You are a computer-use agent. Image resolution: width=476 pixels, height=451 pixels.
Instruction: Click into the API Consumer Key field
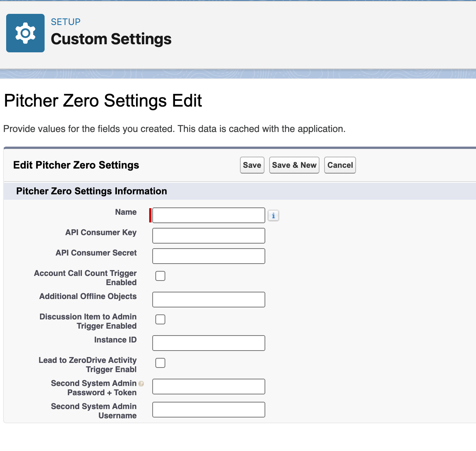click(208, 236)
